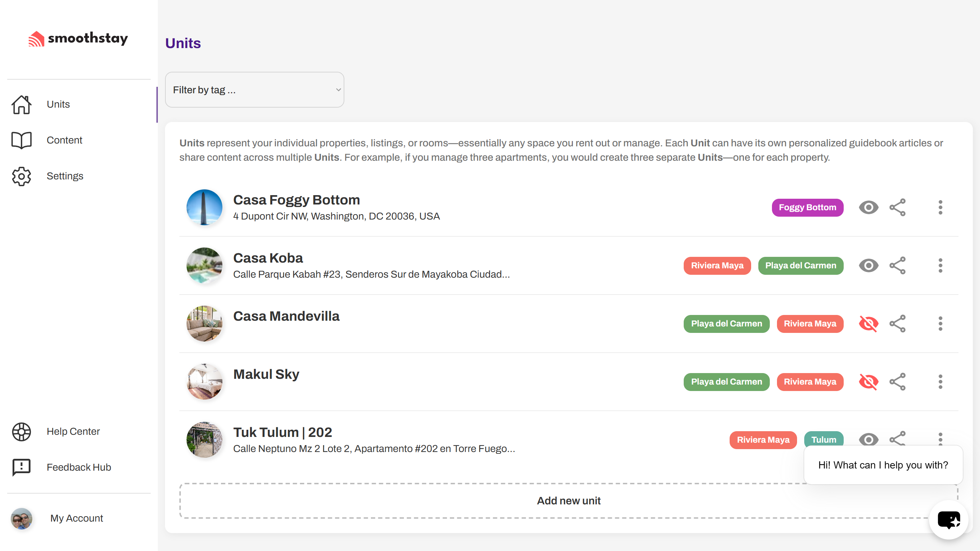Click the Tuk Tulum unit thumbnail

(204, 439)
